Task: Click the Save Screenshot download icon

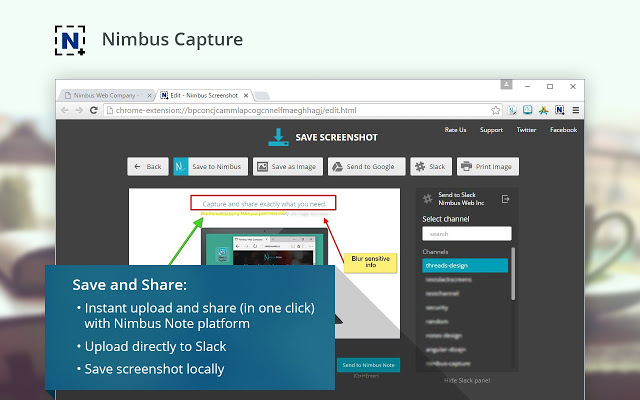Action: [x=278, y=137]
